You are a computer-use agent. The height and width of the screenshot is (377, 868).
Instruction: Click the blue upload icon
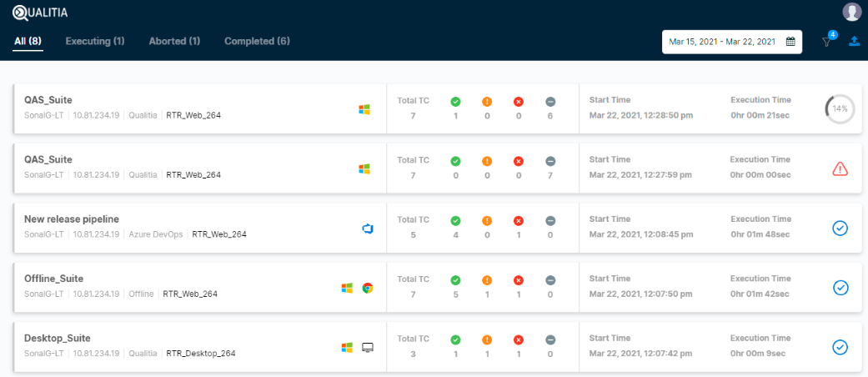click(x=854, y=41)
